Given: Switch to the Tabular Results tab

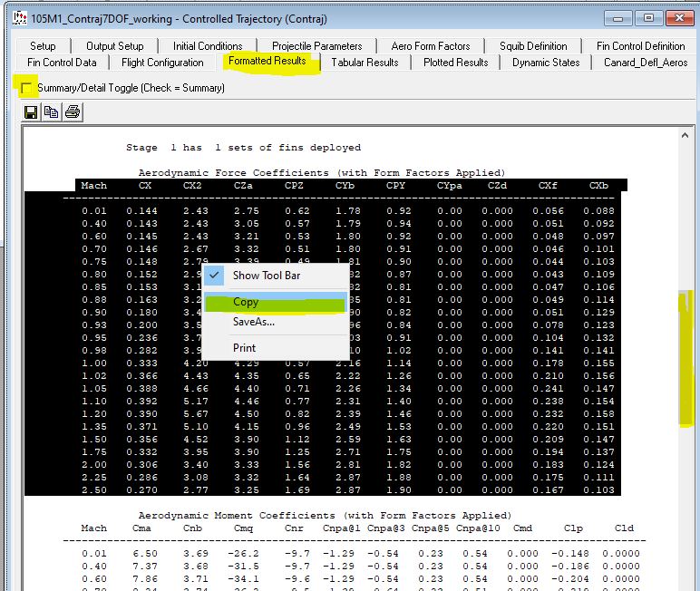Looking at the screenshot, I should (x=364, y=63).
